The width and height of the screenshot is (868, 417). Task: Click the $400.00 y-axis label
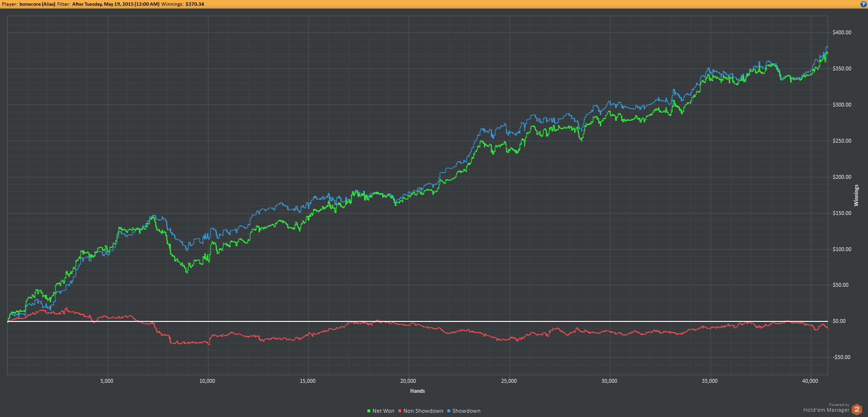click(x=842, y=32)
